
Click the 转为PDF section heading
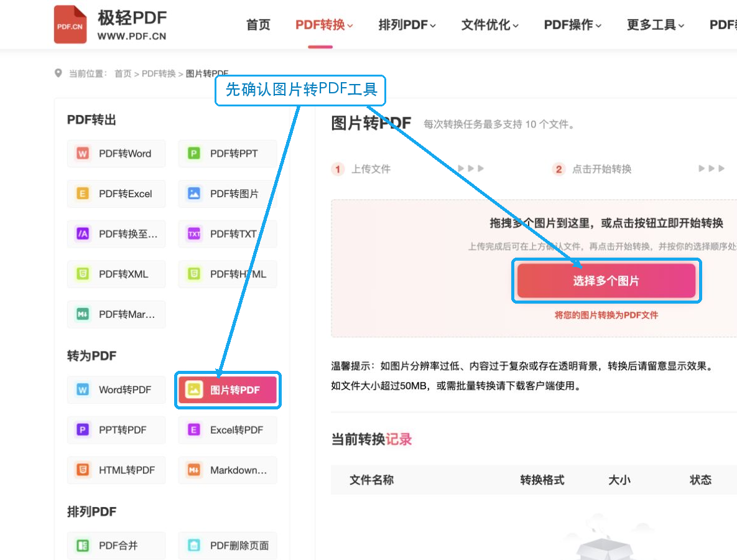click(x=91, y=355)
